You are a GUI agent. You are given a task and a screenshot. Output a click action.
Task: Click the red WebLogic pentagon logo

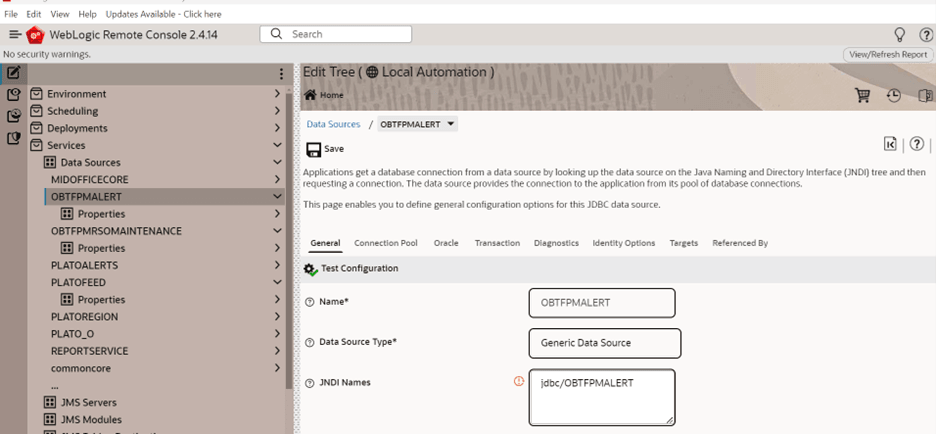(x=35, y=35)
